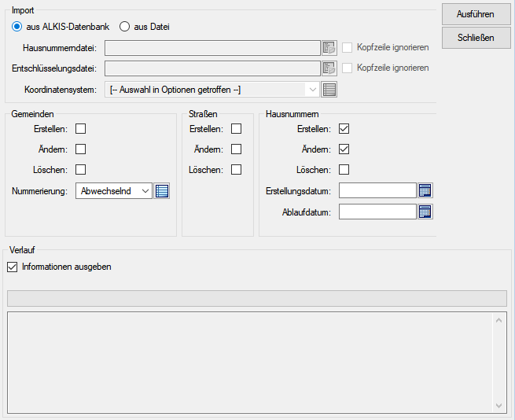The width and height of the screenshot is (515, 420).
Task: Open the Ablaufdatum calendar picker icon
Action: point(425,212)
